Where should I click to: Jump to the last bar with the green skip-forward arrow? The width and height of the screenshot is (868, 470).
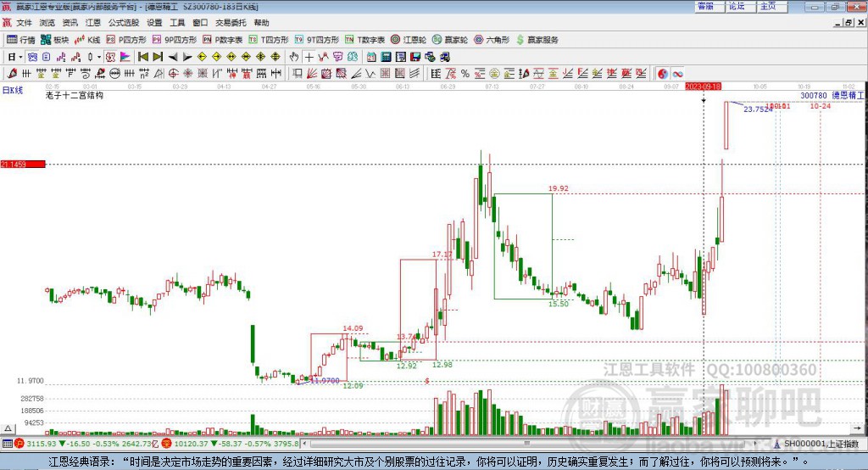tap(158, 57)
